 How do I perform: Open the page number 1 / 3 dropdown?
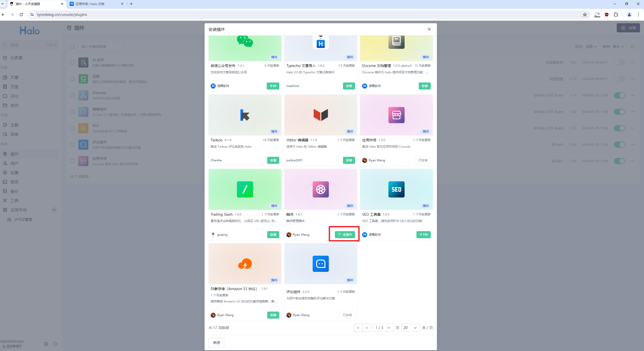(383, 328)
